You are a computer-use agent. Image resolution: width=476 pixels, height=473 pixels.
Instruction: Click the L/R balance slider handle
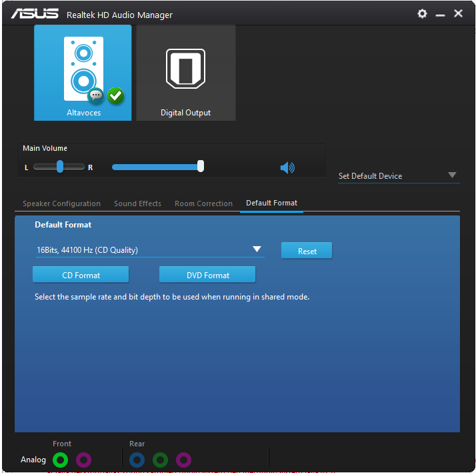(60, 167)
